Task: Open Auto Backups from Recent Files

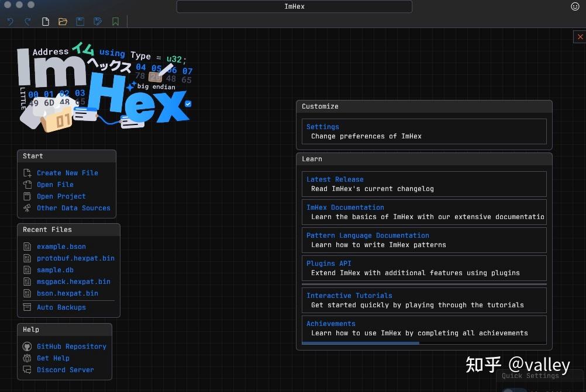Action: 61,307
